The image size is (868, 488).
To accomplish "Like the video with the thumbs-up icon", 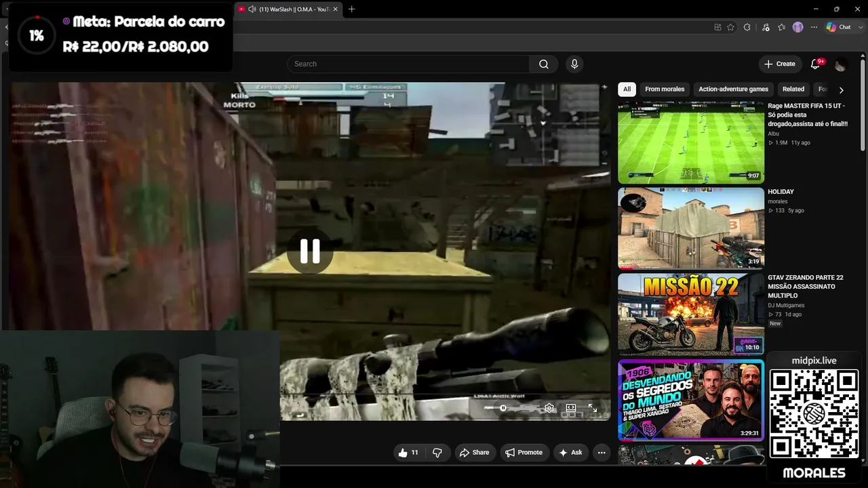I will (408, 453).
